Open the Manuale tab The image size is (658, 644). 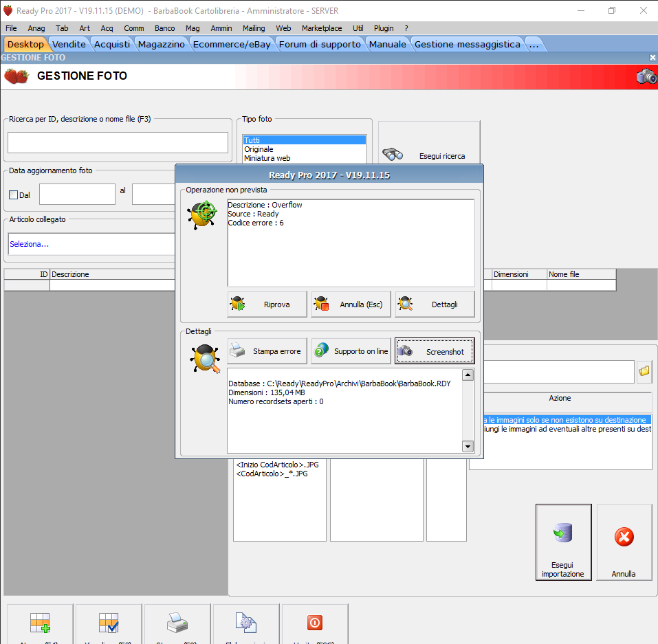tap(387, 45)
